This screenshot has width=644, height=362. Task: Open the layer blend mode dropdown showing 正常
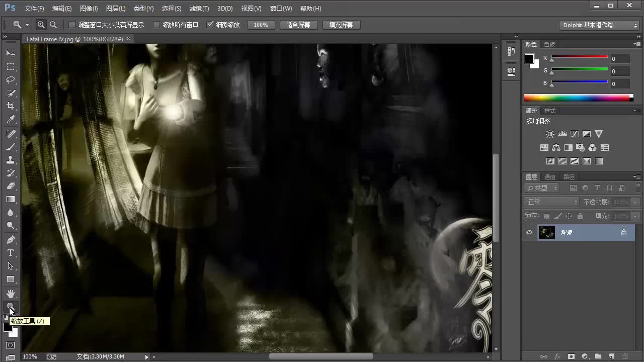[551, 201]
